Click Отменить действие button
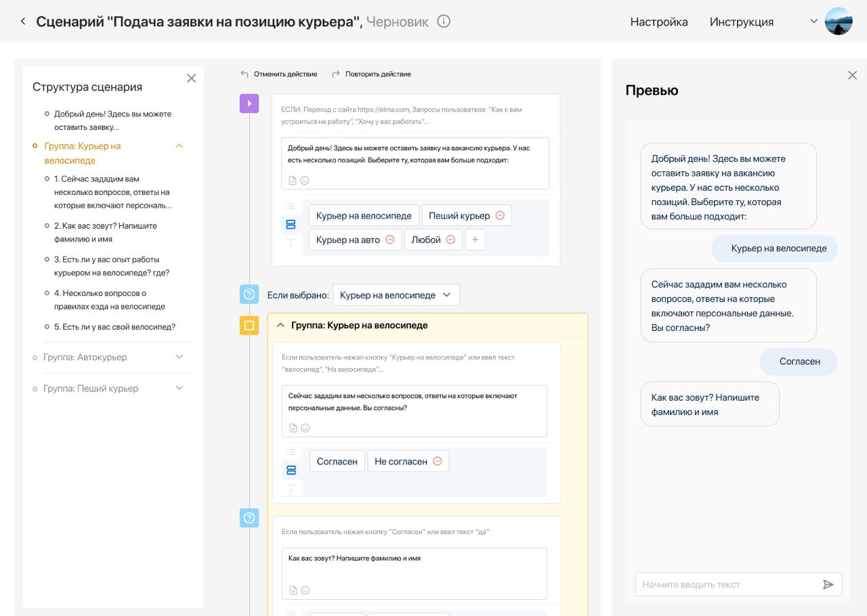867x616 pixels. [x=279, y=74]
